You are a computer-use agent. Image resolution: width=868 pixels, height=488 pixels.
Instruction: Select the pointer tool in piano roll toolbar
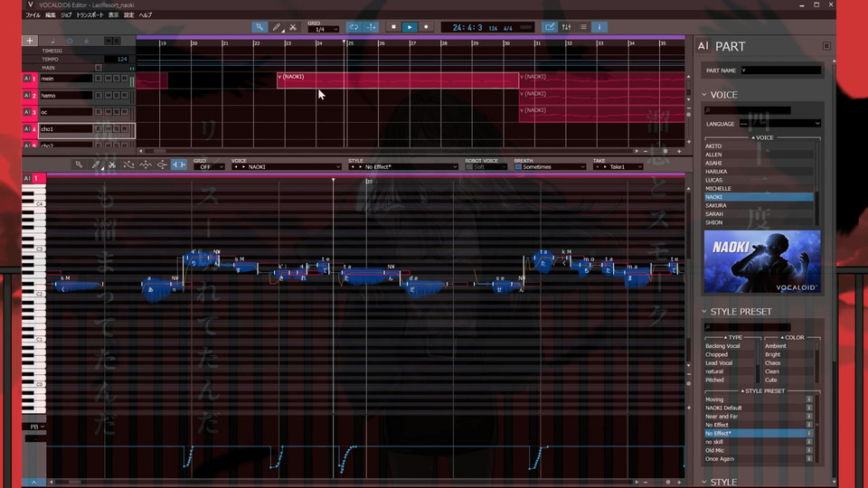coord(79,164)
